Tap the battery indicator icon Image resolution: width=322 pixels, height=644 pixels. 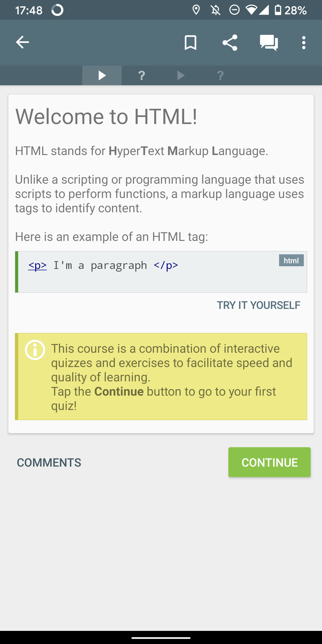(278, 10)
